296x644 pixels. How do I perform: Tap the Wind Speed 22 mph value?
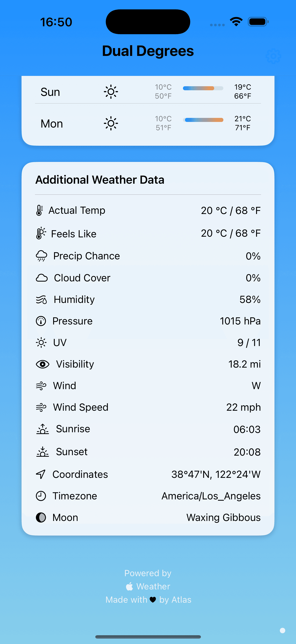pos(244,408)
